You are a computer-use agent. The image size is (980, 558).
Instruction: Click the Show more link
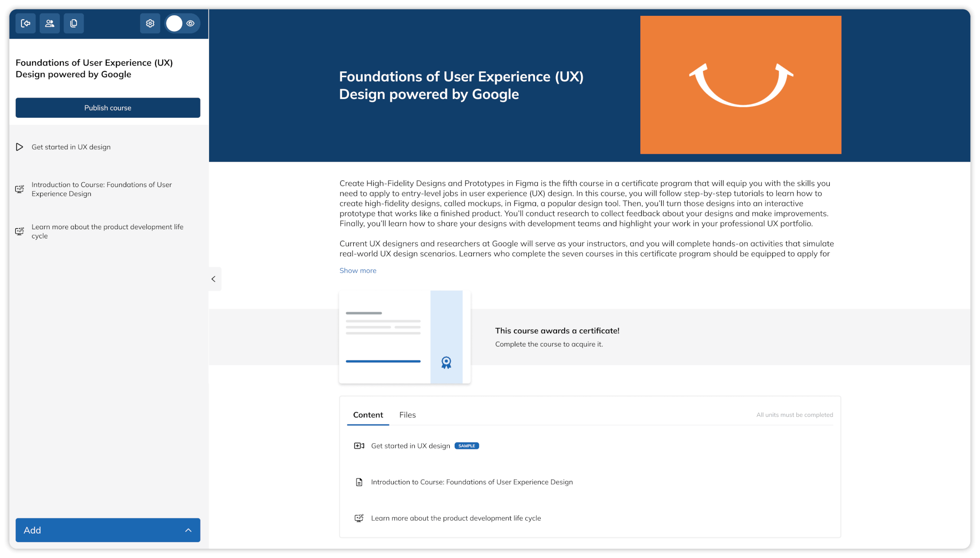(x=357, y=270)
